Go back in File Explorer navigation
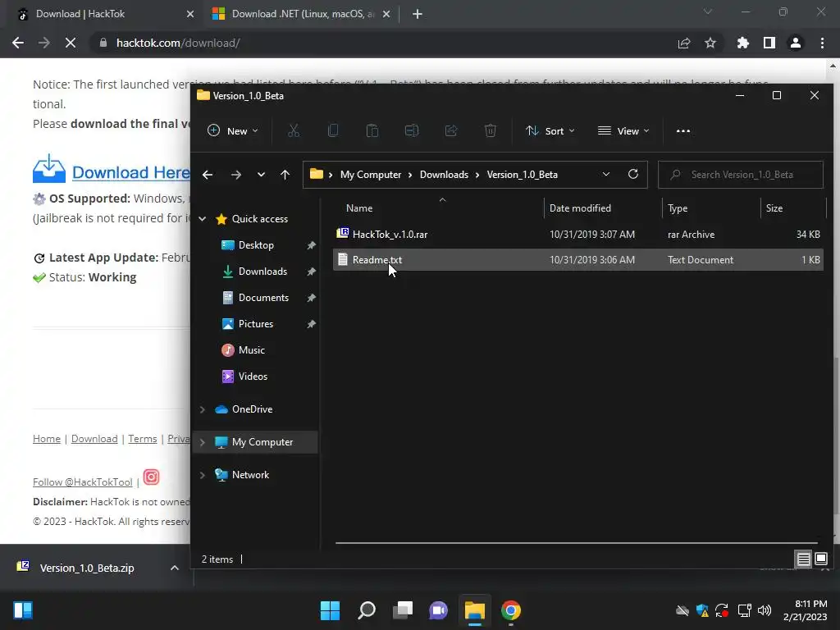The image size is (840, 630). pos(208,175)
